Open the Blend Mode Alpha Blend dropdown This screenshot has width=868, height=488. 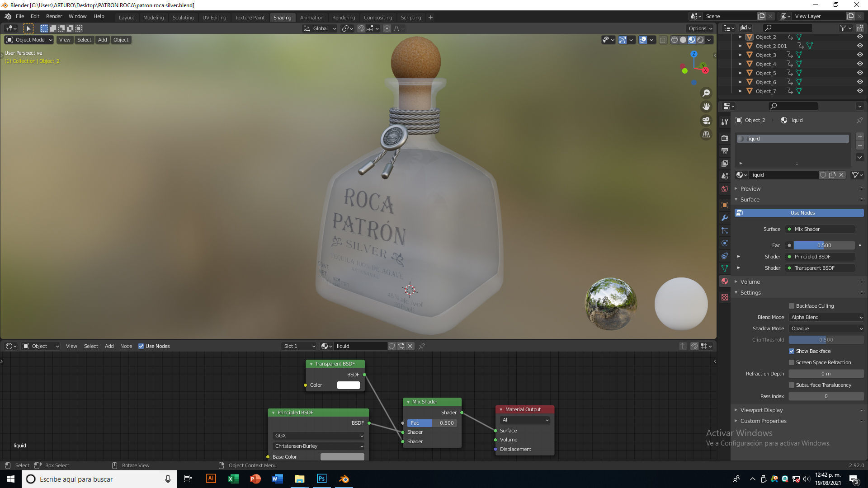point(826,317)
